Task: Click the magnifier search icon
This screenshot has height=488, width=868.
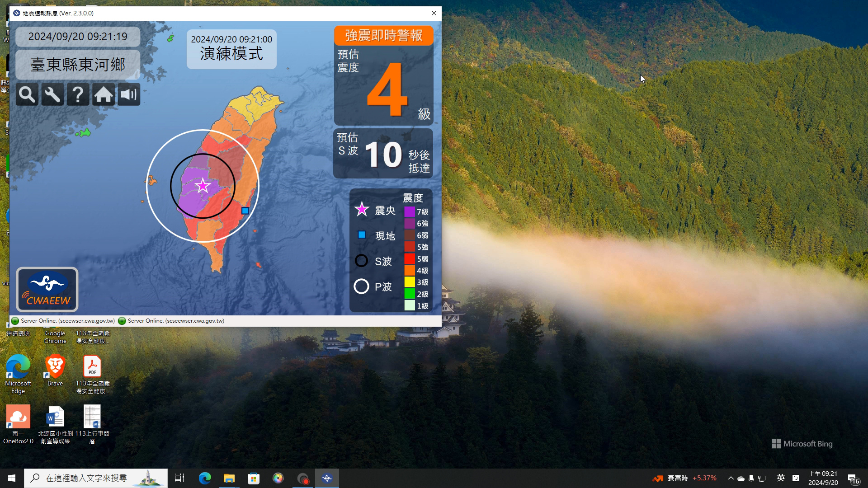Action: [27, 95]
